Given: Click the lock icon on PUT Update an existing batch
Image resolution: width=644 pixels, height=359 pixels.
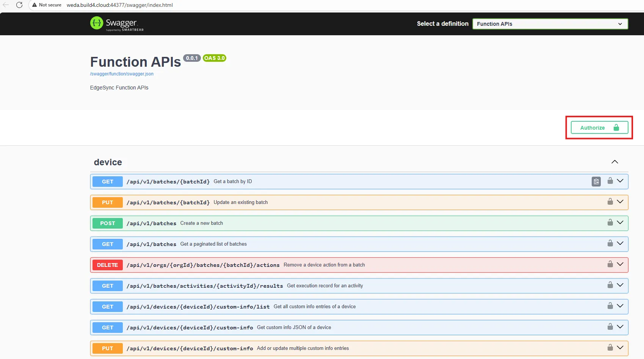Looking at the screenshot, I should pos(610,202).
